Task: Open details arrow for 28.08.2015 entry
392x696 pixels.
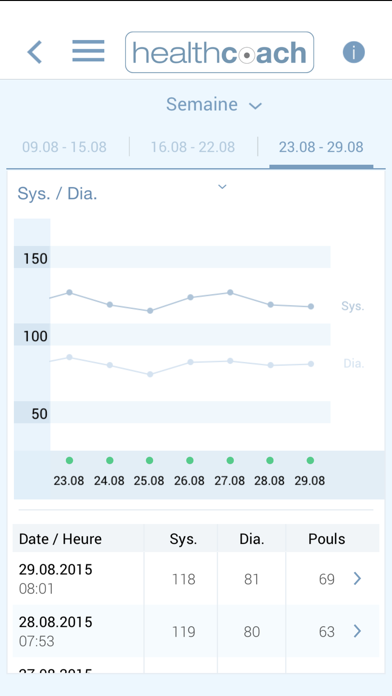Action: point(357,631)
